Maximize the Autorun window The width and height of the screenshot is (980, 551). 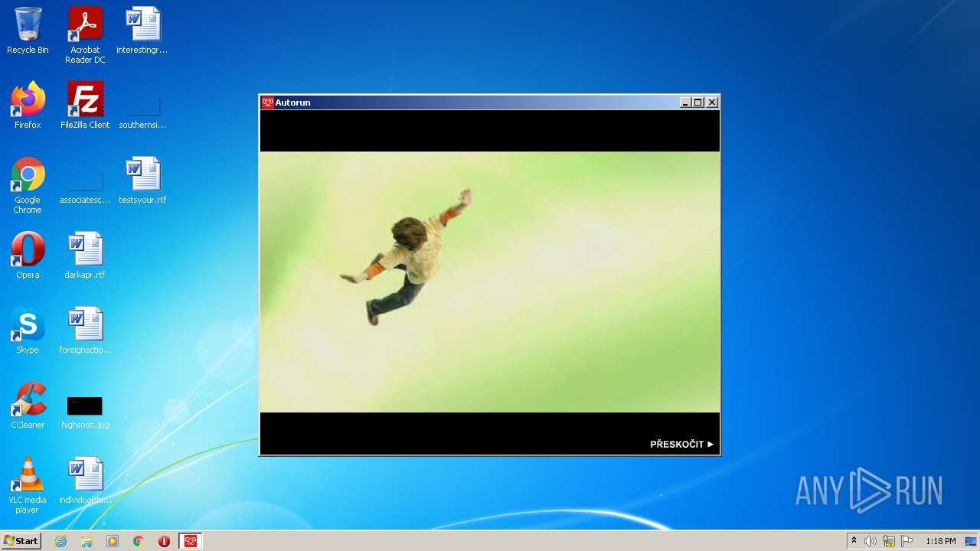click(x=697, y=103)
